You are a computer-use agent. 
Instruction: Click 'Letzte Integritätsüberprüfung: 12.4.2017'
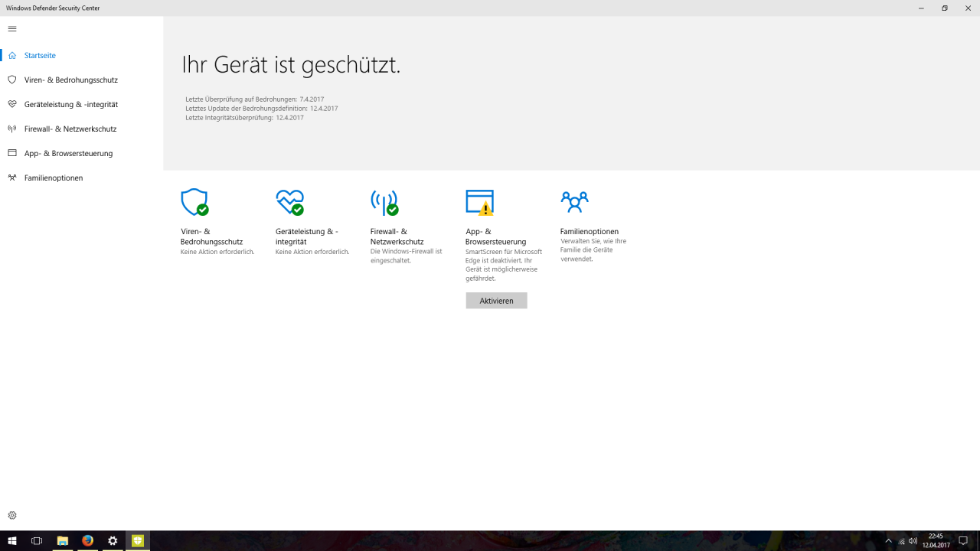(244, 118)
